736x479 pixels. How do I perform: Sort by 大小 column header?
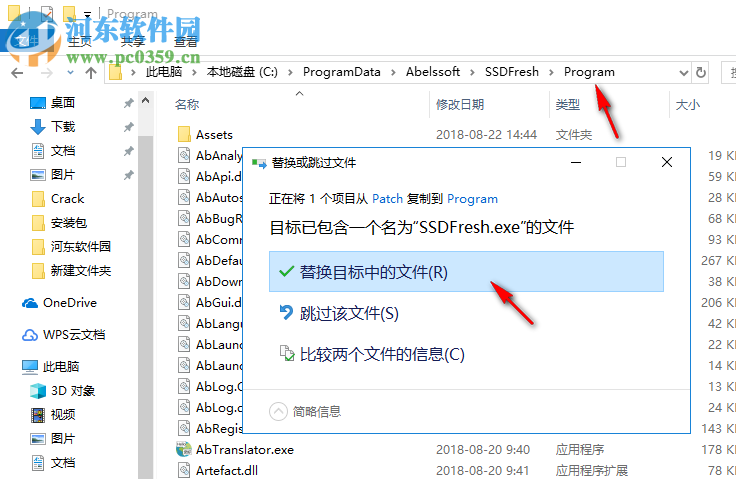pyautogui.click(x=687, y=104)
